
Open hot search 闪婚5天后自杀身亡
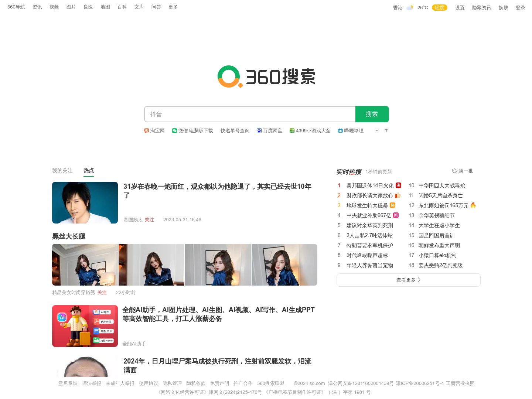[x=440, y=195]
